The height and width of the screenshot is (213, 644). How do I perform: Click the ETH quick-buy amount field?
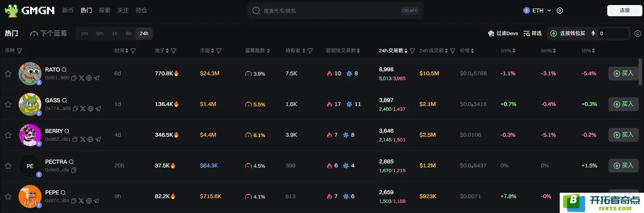pyautogui.click(x=613, y=33)
